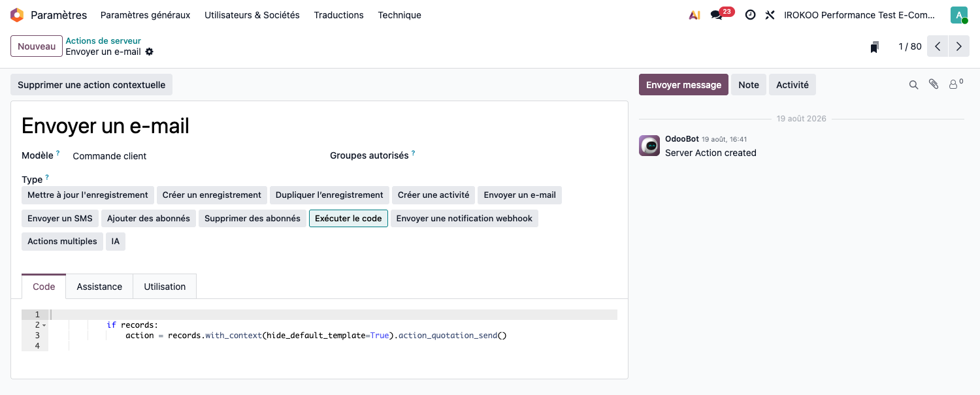Select type Créer une activité
Viewport: 980px width, 395px height.
434,195
